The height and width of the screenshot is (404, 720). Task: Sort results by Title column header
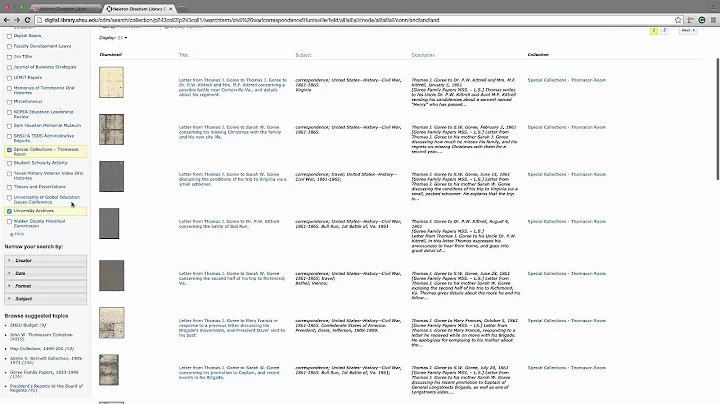183,55
